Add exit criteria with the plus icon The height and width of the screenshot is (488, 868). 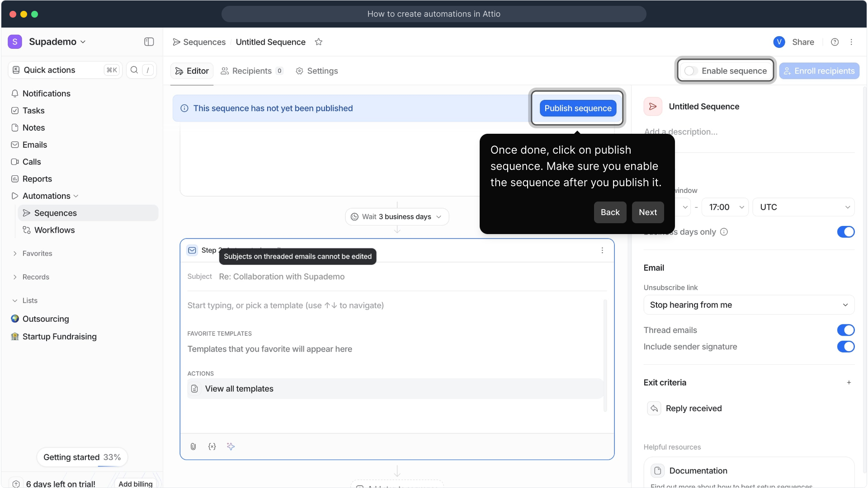(x=849, y=383)
